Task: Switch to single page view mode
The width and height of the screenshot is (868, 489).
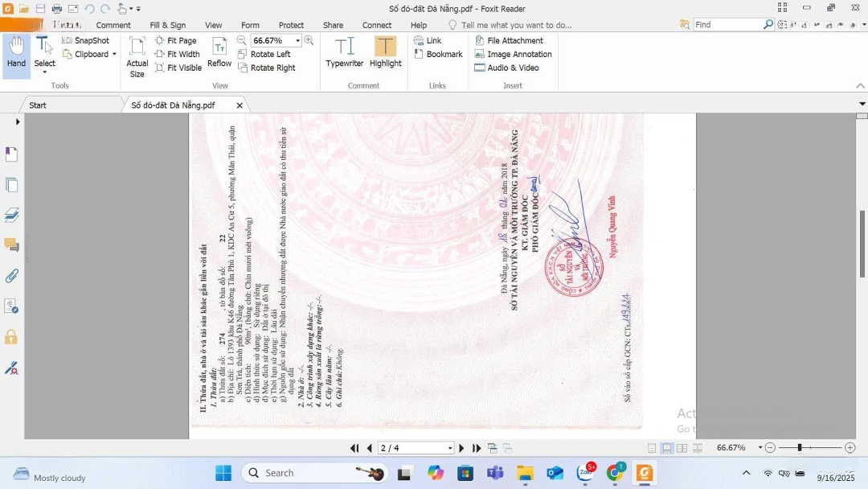Action: 652,448
